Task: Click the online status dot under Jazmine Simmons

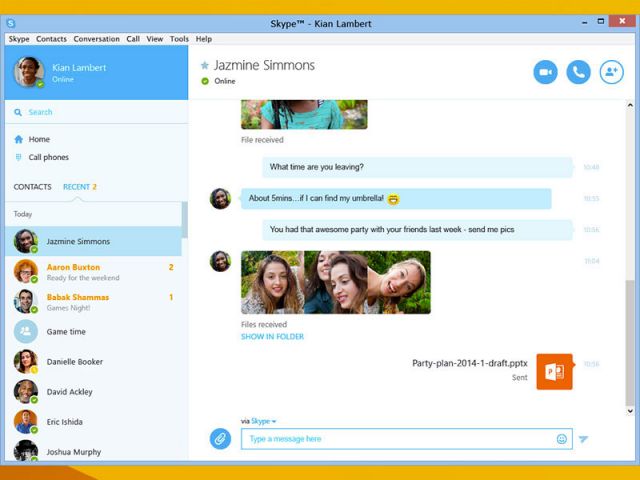Action: click(205, 81)
